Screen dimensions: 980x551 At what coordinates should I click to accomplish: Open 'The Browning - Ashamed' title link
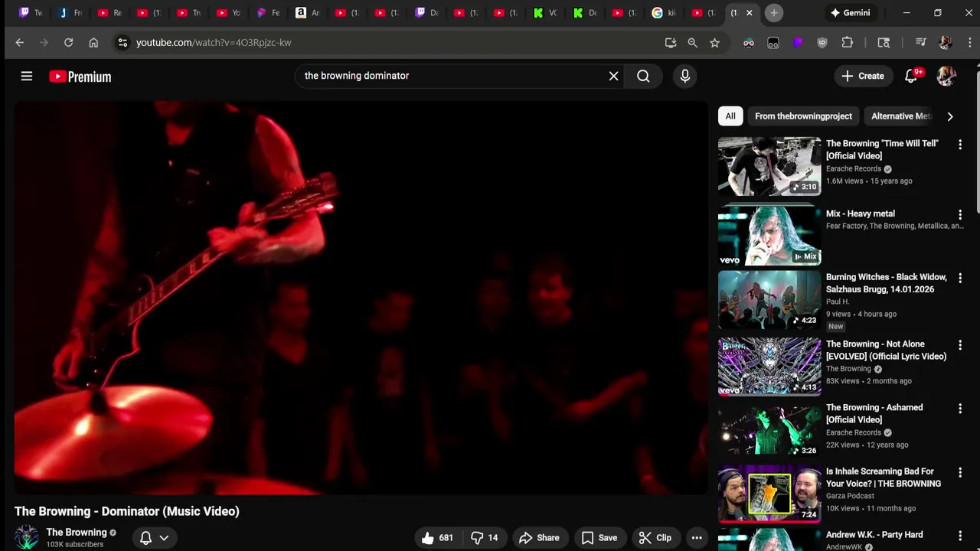874,414
